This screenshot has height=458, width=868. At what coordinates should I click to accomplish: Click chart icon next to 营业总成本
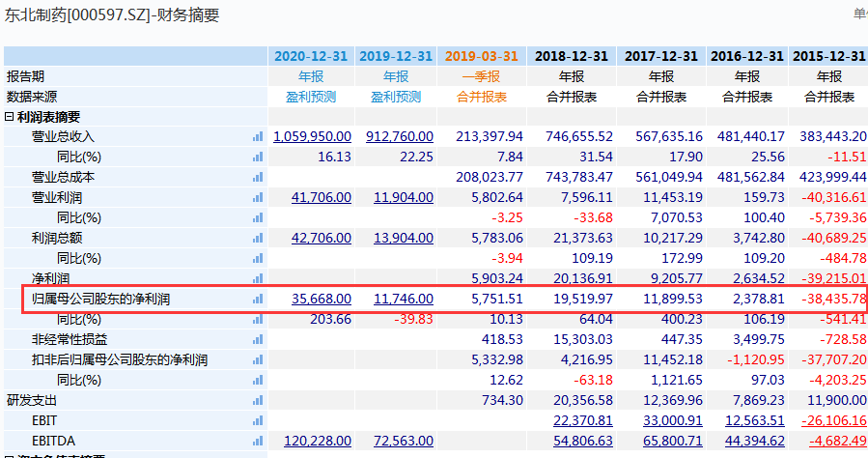258,177
